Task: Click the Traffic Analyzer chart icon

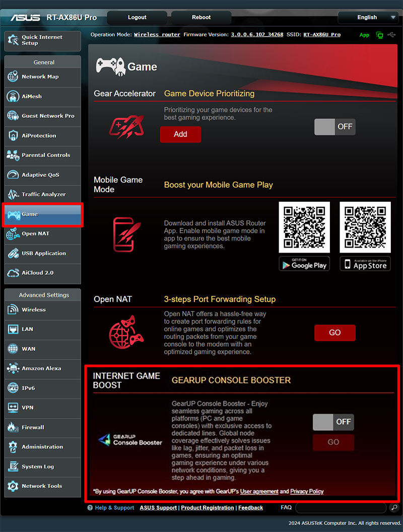Action: coord(13,195)
